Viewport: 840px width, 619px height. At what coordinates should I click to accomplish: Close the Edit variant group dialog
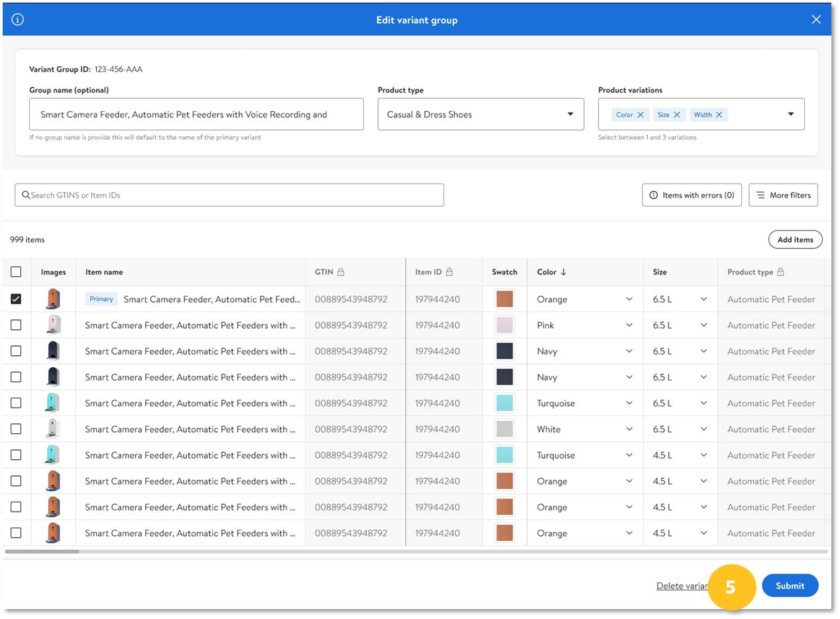point(816,20)
